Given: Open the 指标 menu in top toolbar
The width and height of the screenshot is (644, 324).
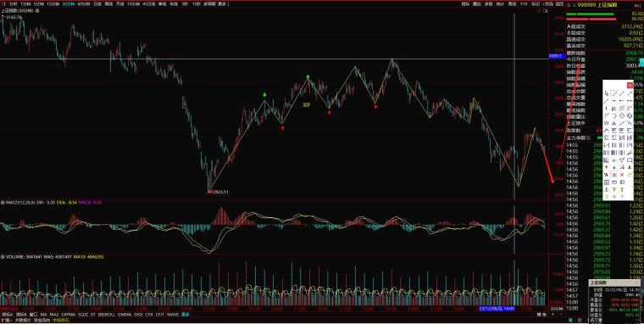Looking at the screenshot, I should click(465, 3).
